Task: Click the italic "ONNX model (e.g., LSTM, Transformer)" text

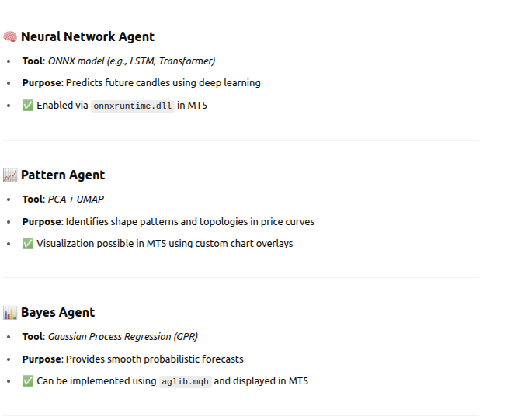Action: (x=131, y=61)
